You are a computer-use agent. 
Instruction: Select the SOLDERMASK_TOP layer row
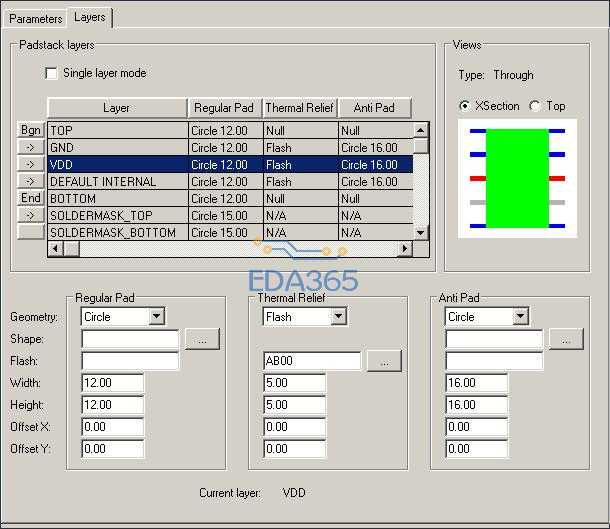pos(230,215)
